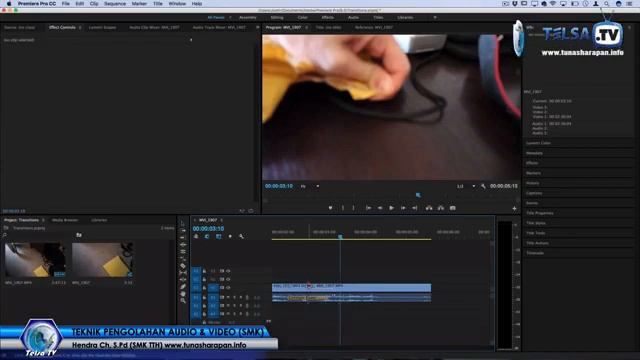Toggle lock on track V1
The width and height of the screenshot is (640, 360).
[204, 288]
